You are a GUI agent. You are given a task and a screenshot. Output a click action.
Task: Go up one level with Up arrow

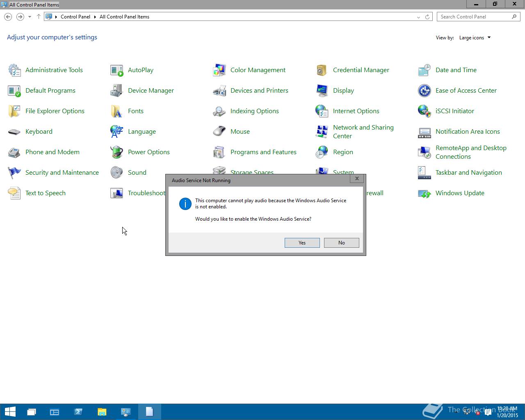click(x=39, y=17)
